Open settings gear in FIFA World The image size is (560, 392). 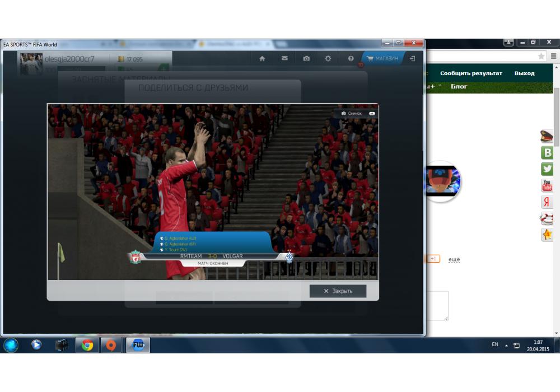click(328, 59)
